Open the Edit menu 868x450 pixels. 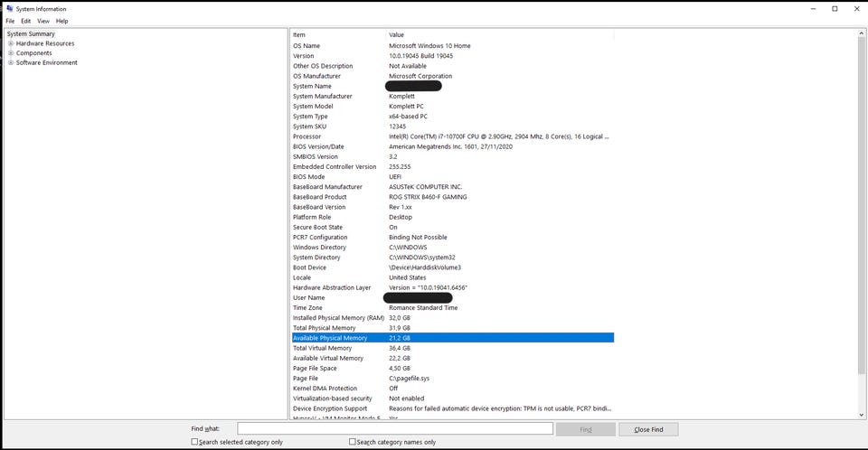click(26, 21)
